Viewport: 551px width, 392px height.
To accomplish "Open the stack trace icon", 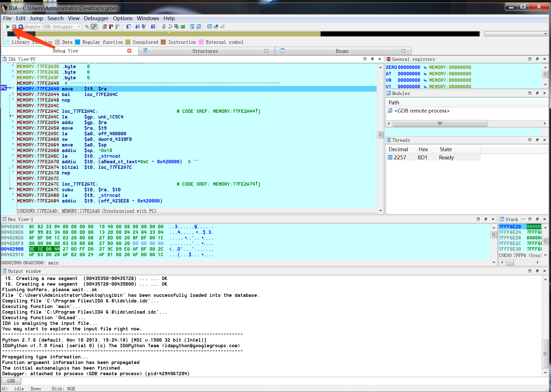I will pos(153,27).
